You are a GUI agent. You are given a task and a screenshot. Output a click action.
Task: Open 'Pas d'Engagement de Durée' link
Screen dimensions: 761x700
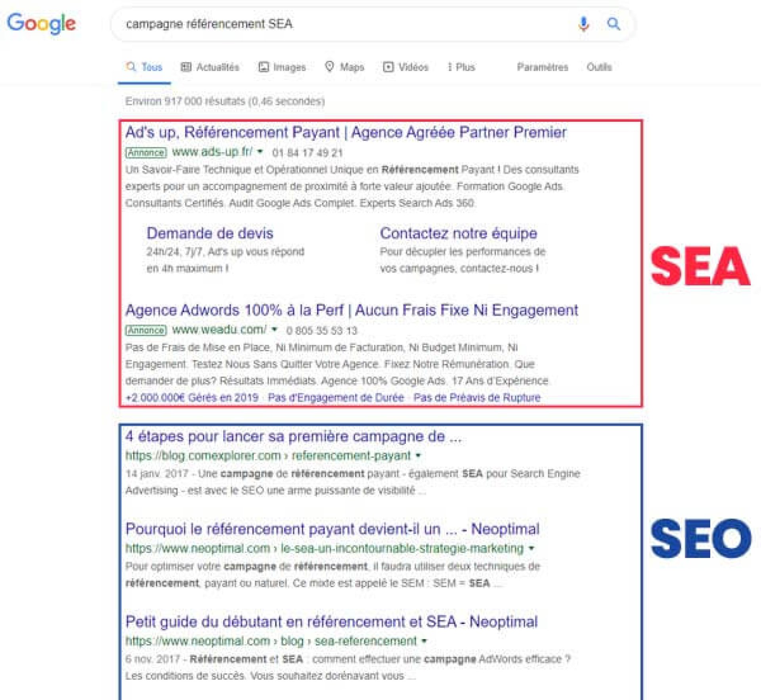click(x=336, y=398)
